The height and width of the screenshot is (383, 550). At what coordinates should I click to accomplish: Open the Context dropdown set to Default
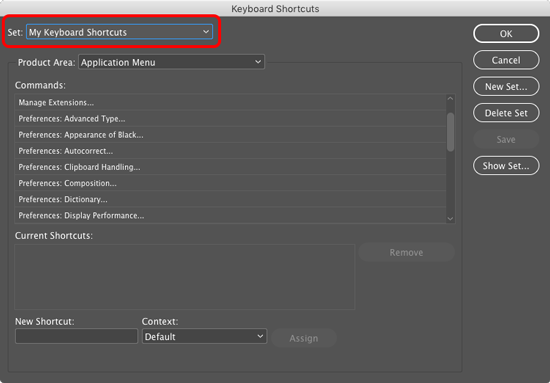[x=204, y=336]
